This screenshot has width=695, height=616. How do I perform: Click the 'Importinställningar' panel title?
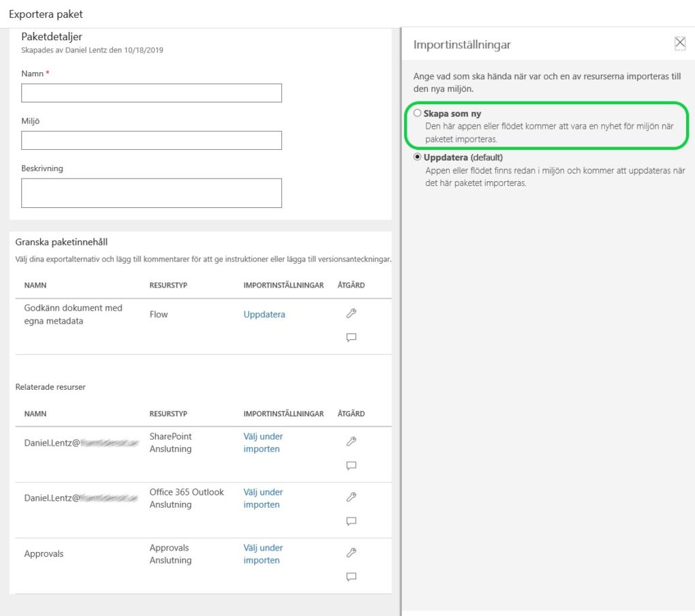pos(462,44)
